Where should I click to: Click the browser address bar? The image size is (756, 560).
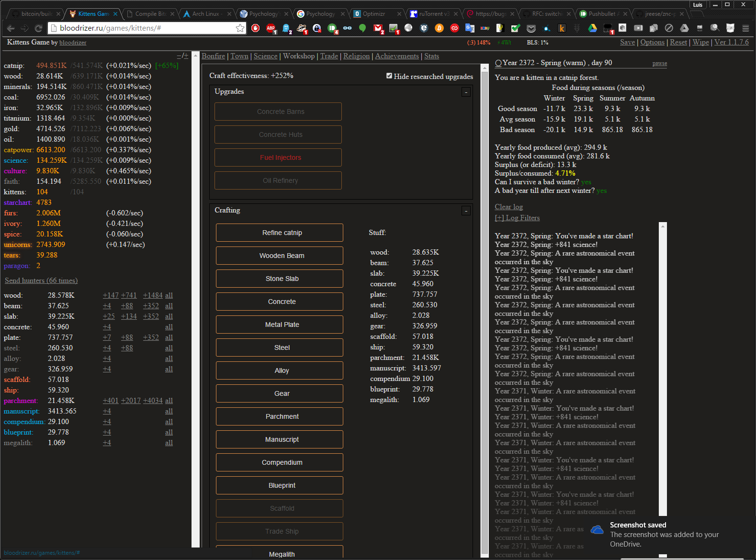pyautogui.click(x=144, y=28)
